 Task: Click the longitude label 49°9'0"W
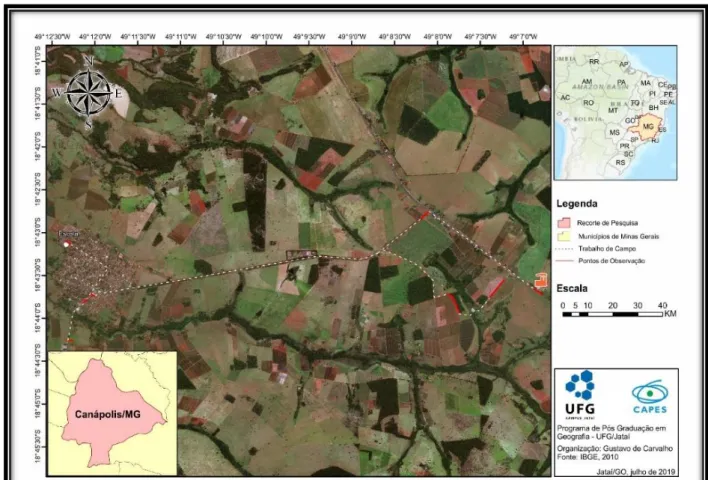point(352,37)
